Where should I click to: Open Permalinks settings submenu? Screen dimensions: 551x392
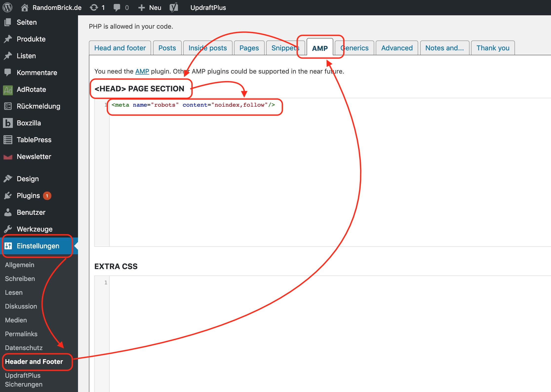(x=21, y=334)
